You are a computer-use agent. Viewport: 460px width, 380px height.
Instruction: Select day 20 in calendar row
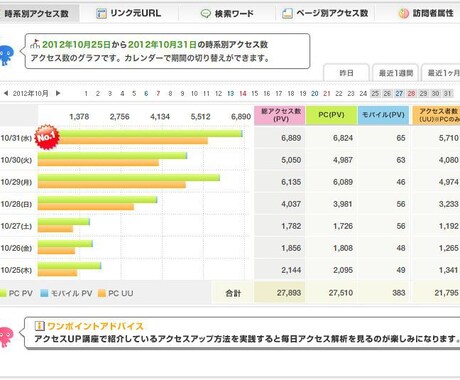click(x=315, y=94)
